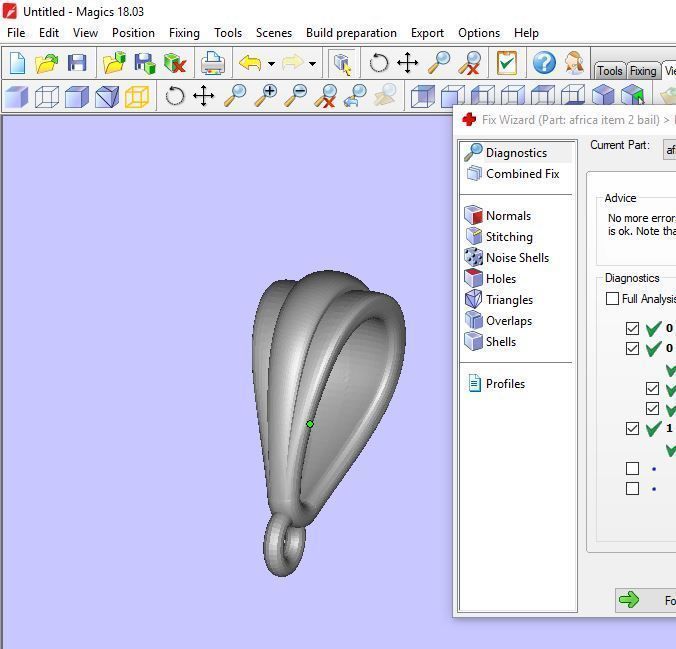The width and height of the screenshot is (676, 649).
Task: Uncheck topmost checked box below Full Analysis
Action: click(632, 328)
